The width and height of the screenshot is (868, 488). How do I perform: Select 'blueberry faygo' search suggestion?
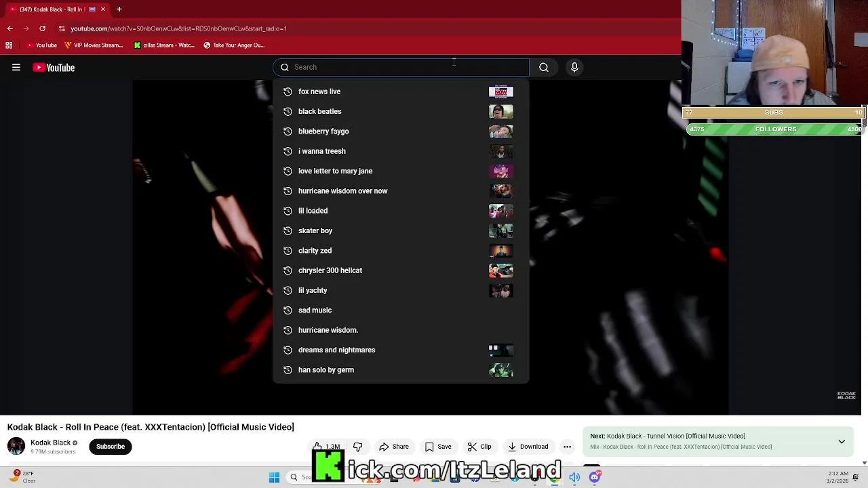pos(400,131)
